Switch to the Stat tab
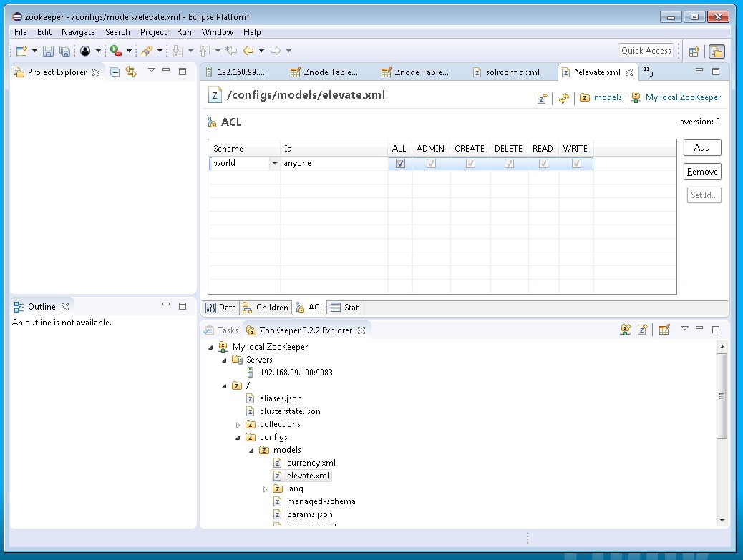Screen dimensions: 743x560 tap(345, 308)
